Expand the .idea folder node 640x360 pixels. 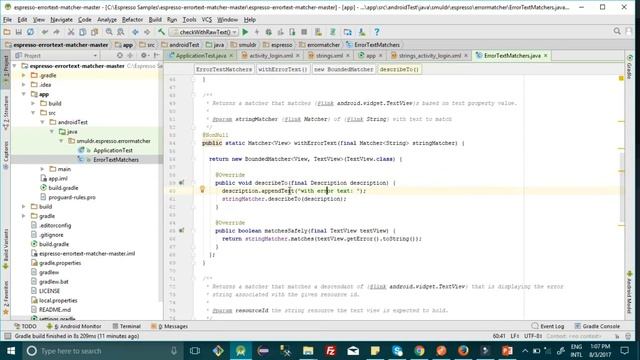point(24,85)
